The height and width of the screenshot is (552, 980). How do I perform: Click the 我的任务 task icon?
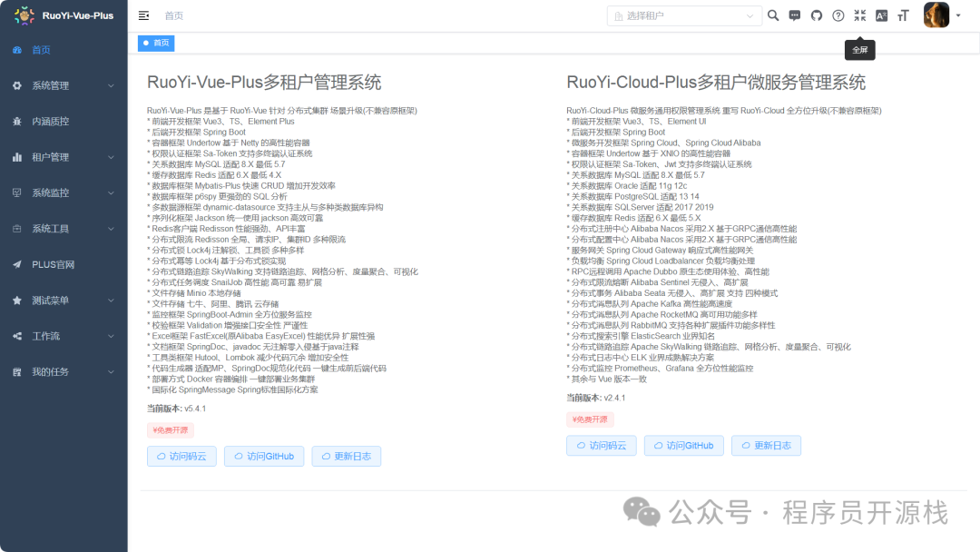[17, 372]
